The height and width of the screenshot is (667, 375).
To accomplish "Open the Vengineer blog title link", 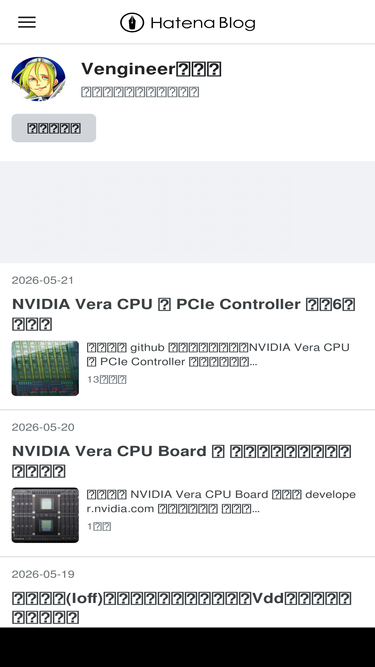I will 151,68.
